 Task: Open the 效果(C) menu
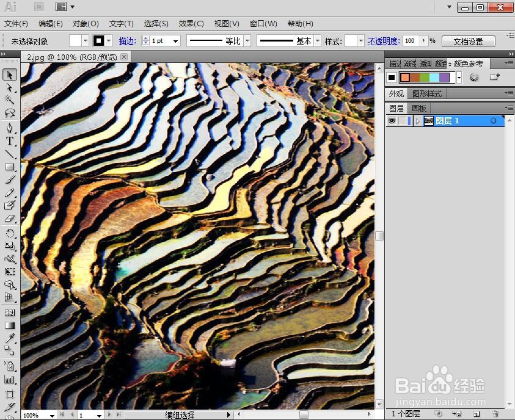[191, 24]
